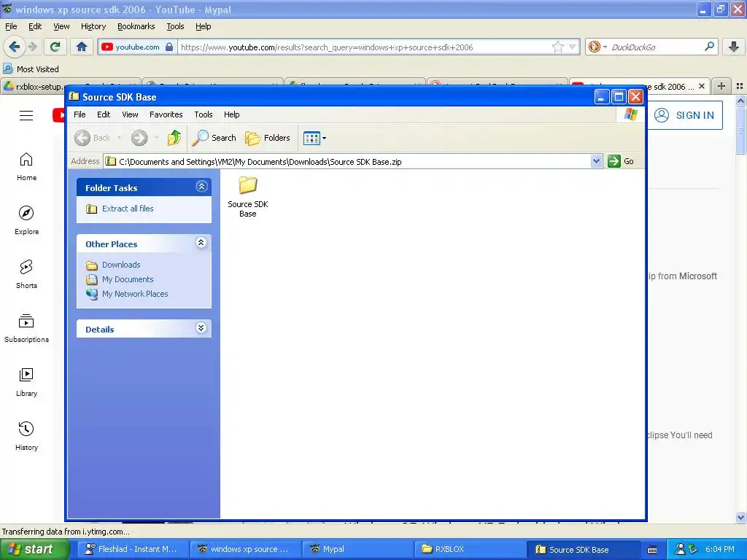
Task: Open the Mypal downloads arrow
Action: pos(734,47)
